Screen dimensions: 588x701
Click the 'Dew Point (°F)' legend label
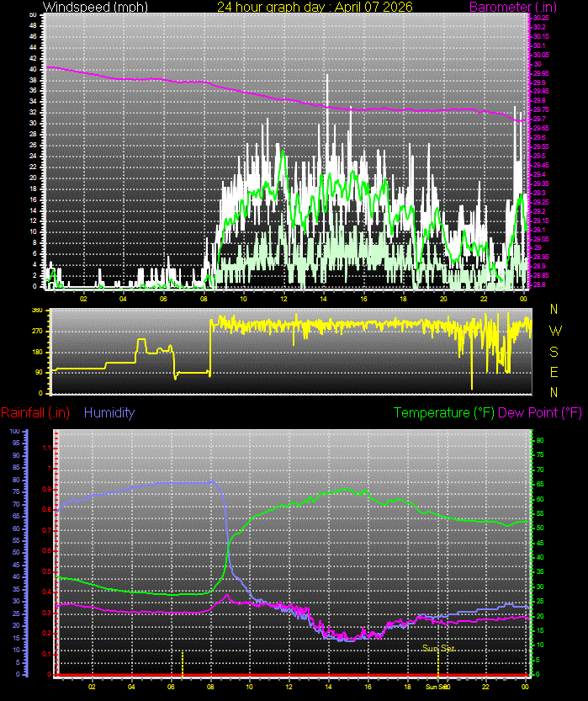tap(540, 412)
